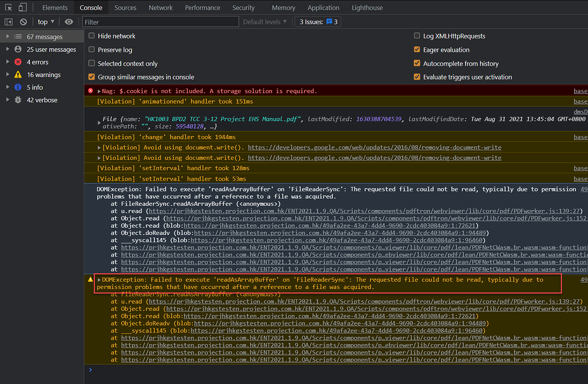Viewport: 588px width, 384px height.
Task: Click the clear console icon
Action: point(24,22)
